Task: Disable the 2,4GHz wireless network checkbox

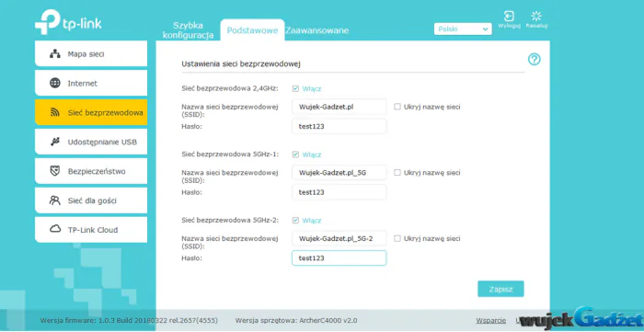Action: point(295,88)
